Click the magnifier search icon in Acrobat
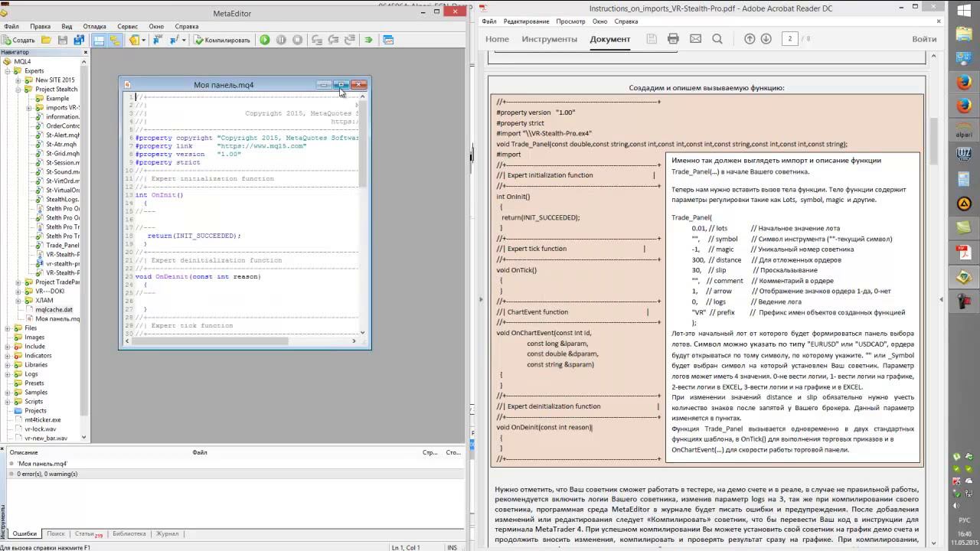This screenshot has height=551, width=980. (717, 39)
